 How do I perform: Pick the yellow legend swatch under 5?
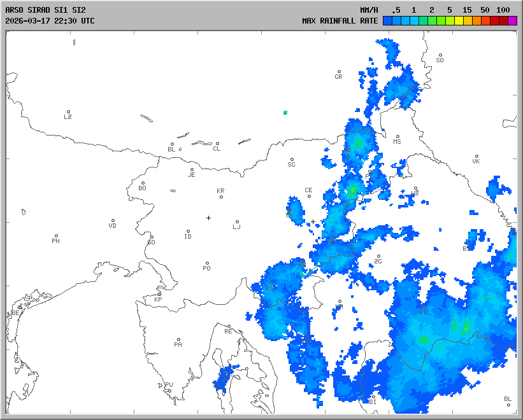[x=450, y=21]
